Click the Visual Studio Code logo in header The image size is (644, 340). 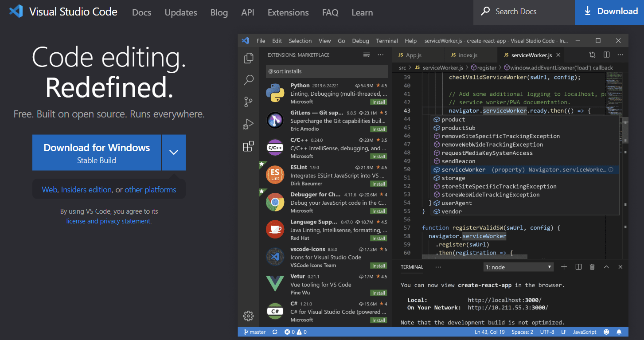(x=16, y=11)
